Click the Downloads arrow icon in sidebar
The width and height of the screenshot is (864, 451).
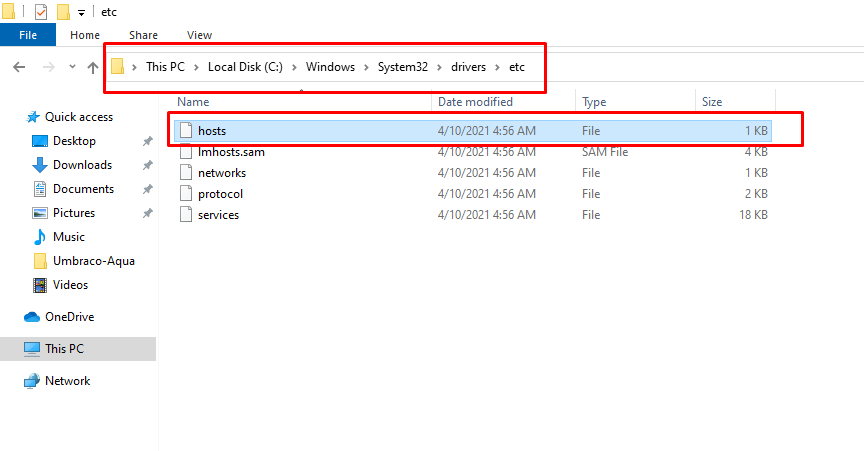pos(40,165)
